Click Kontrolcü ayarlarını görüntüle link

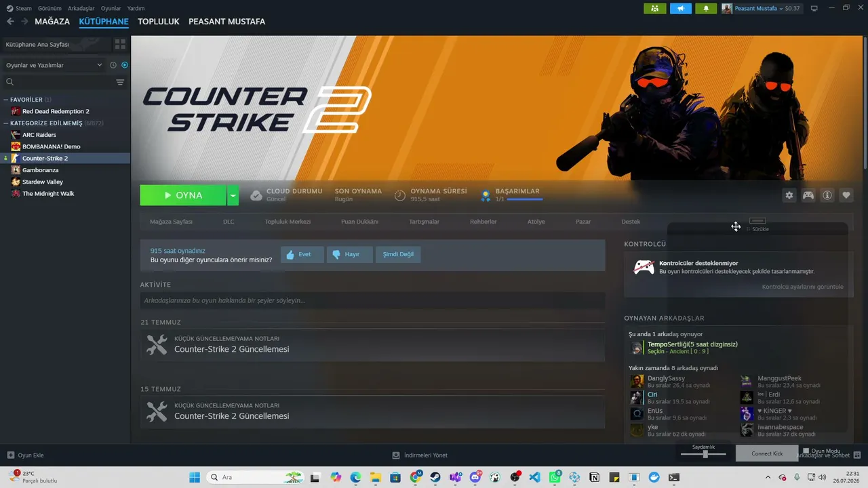tap(803, 287)
